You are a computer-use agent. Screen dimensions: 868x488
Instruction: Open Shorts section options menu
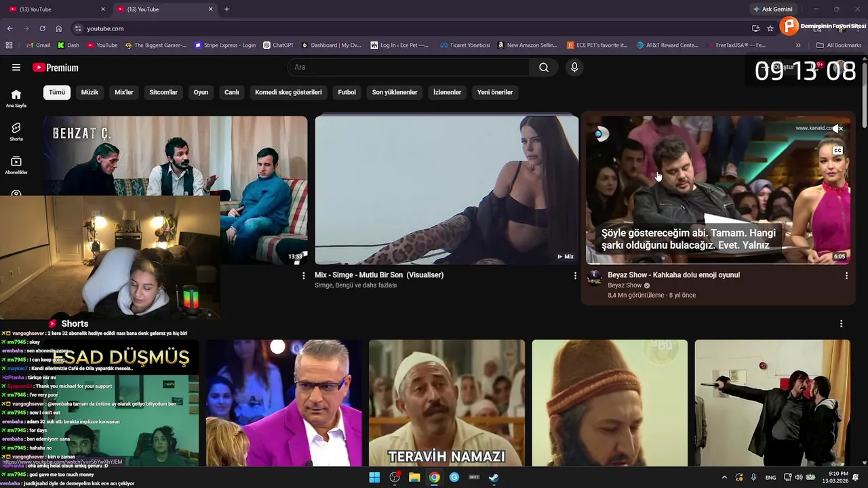(841, 324)
